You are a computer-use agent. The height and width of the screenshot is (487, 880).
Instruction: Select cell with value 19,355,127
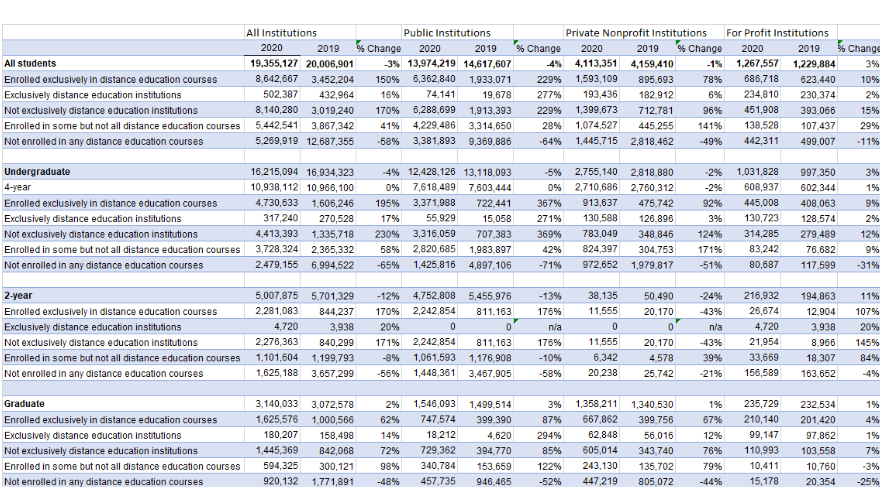(272, 64)
